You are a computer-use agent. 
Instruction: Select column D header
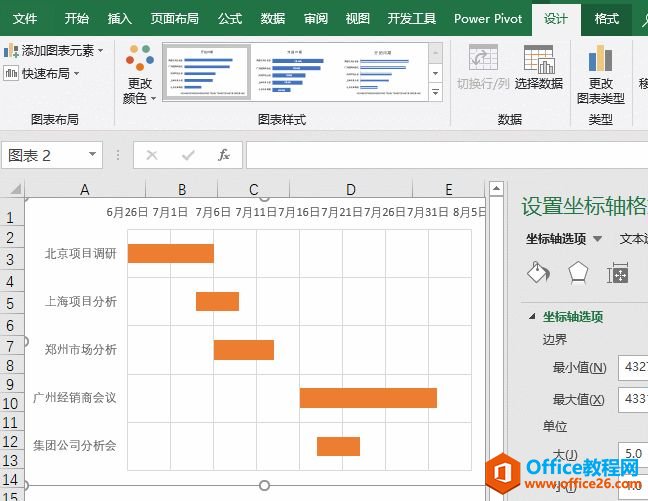[x=351, y=189]
